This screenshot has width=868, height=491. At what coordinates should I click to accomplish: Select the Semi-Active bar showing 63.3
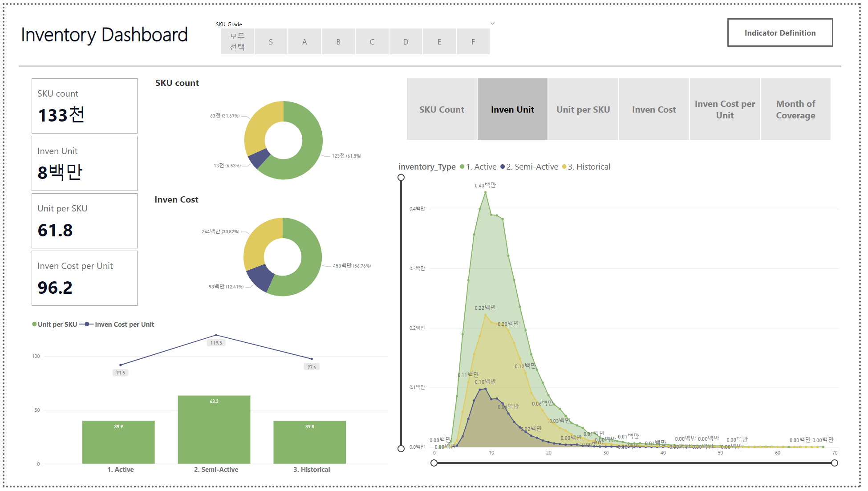coord(214,430)
